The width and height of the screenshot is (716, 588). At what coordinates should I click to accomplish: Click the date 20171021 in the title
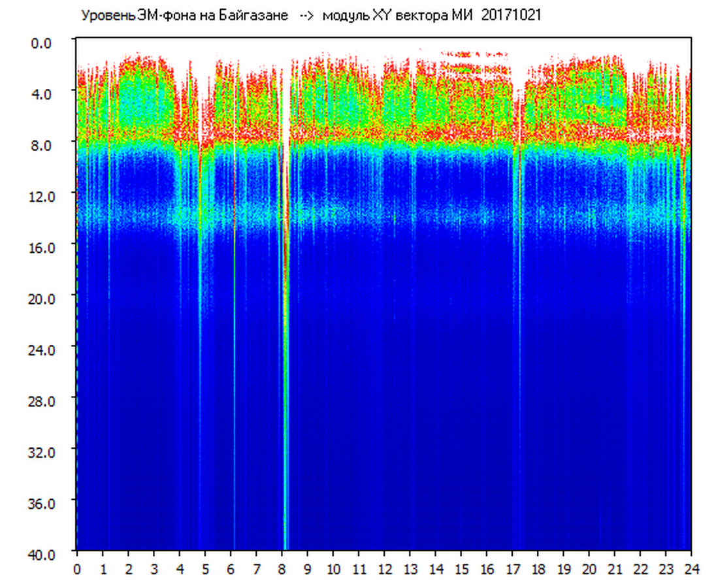pyautogui.click(x=511, y=16)
